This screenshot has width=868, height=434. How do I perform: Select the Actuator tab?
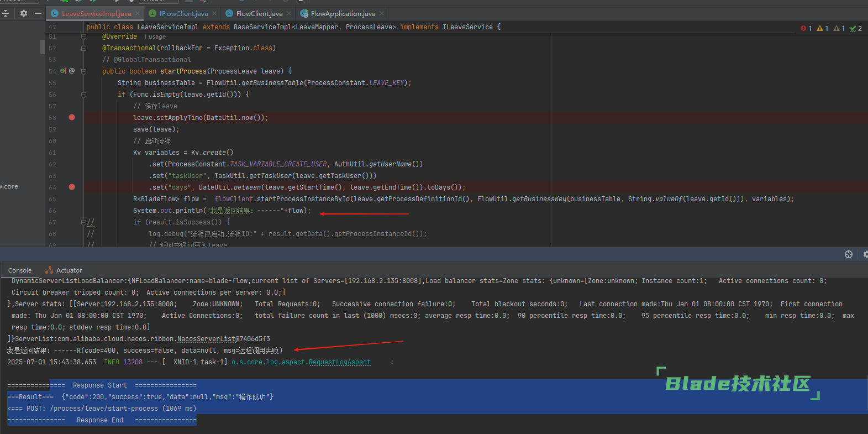coord(64,270)
